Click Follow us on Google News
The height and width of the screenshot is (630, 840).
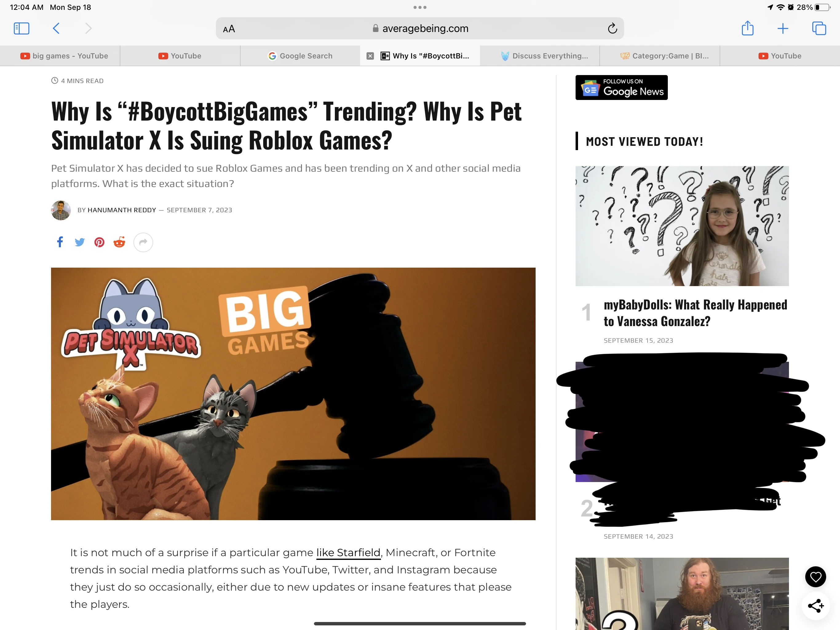pos(621,87)
